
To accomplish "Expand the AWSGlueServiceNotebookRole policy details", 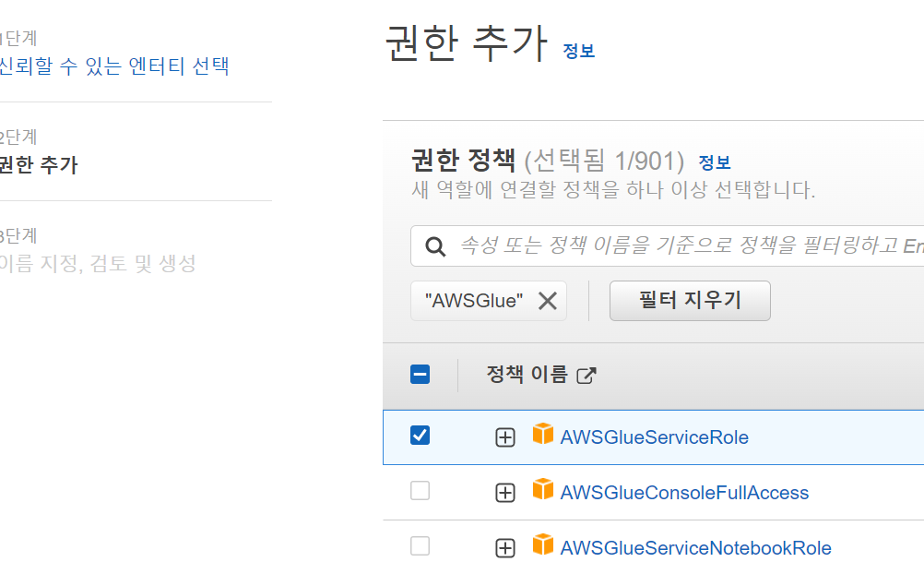I will tap(505, 548).
